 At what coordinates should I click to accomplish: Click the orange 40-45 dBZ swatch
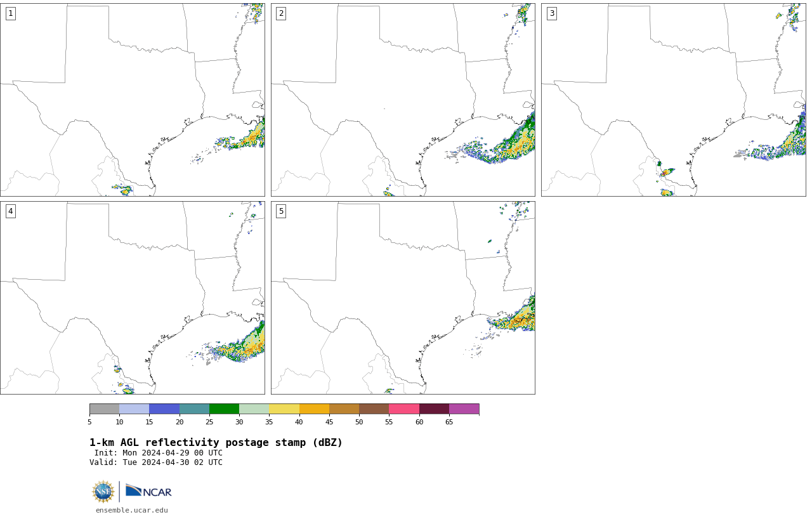314,409
